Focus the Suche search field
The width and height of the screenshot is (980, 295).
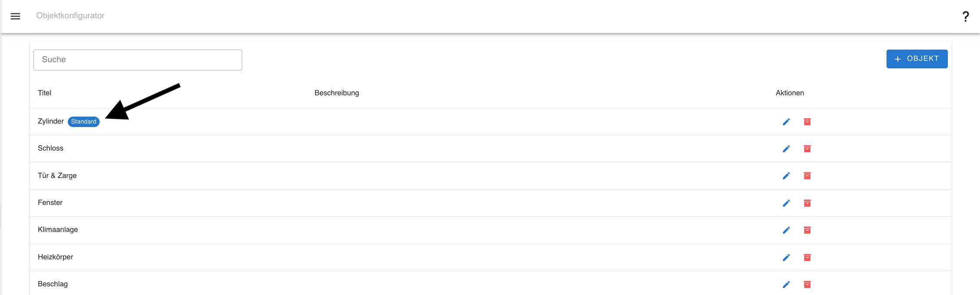click(x=137, y=60)
